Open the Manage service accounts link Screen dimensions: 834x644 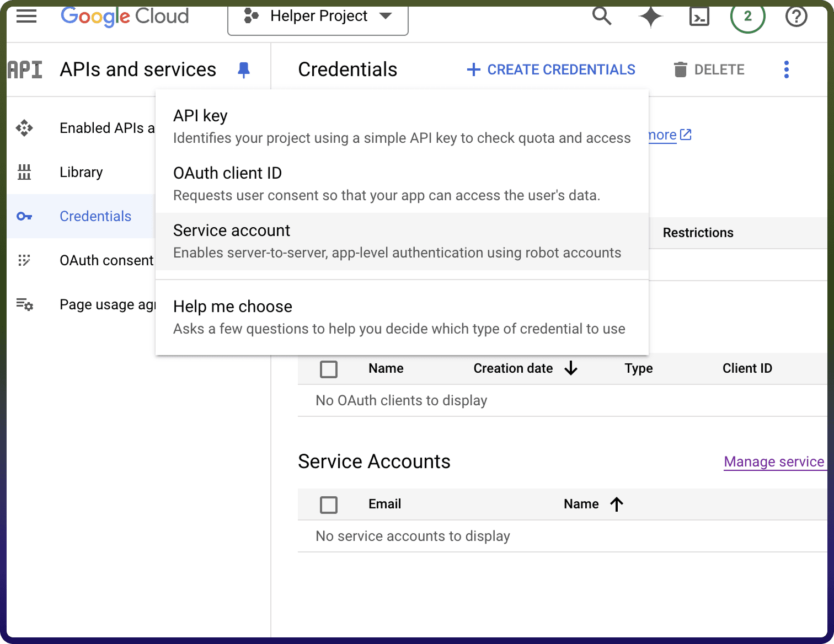(x=774, y=461)
